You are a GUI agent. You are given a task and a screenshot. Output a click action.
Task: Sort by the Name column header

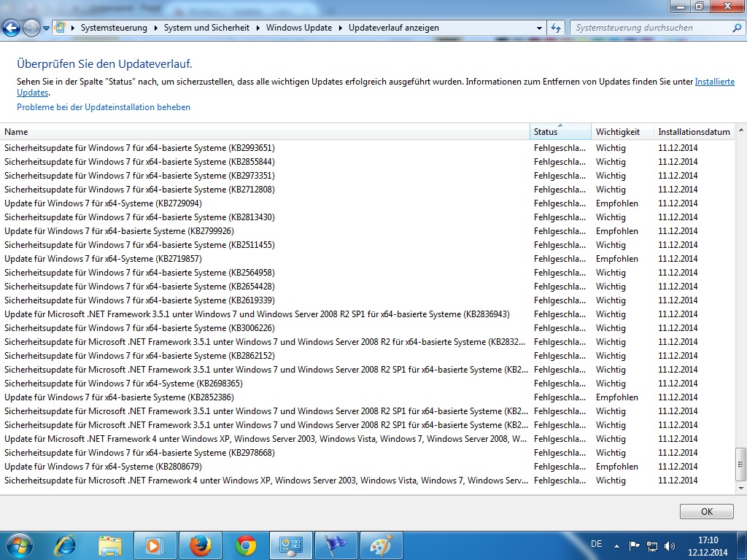click(265, 132)
